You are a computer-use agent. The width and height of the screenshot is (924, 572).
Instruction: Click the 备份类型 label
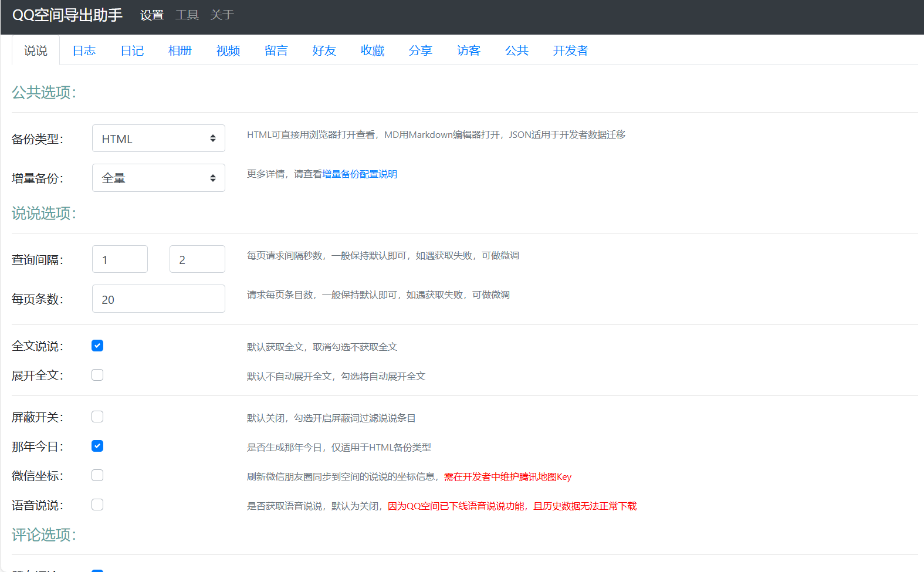tap(38, 139)
